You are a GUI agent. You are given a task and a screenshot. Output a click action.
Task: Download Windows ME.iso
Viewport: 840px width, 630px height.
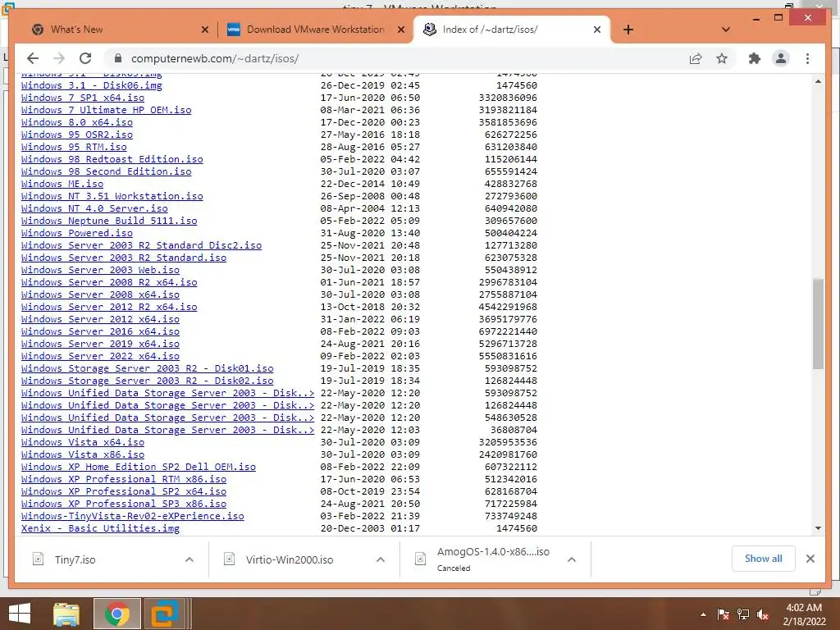(62, 184)
